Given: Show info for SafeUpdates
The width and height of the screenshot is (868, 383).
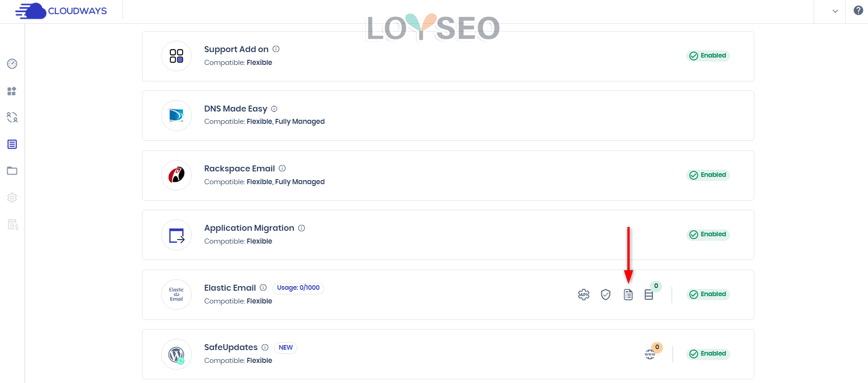Looking at the screenshot, I should [265, 347].
